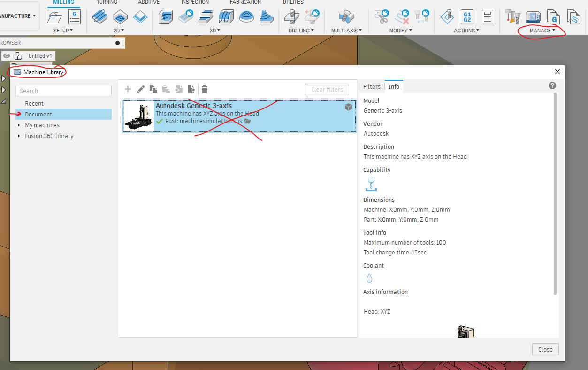Click the plus icon to create new machine

128,89
